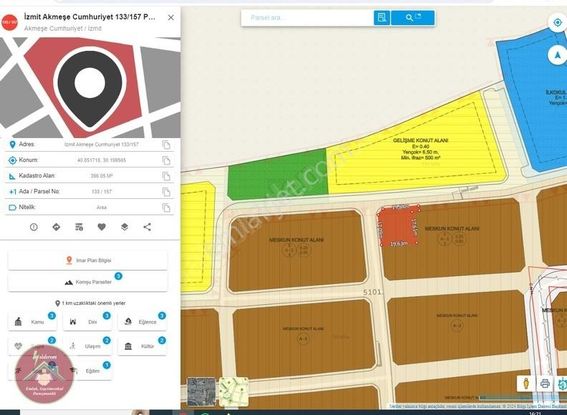The image size is (567, 415).
Task: Copy the Ada / Parsel No value
Action: (166, 192)
